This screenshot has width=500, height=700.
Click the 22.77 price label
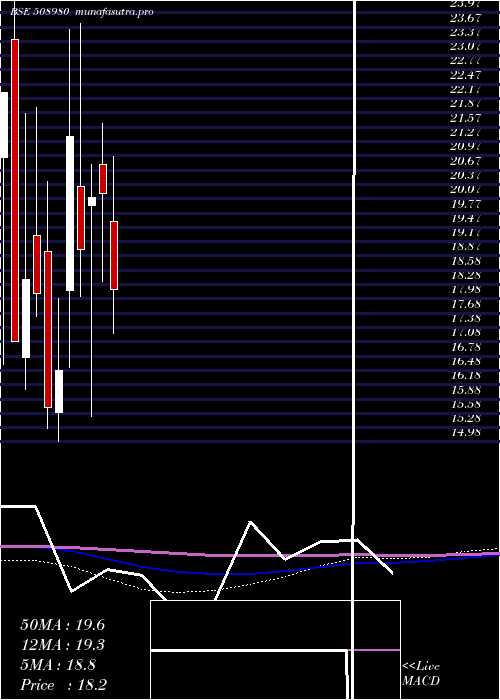pyautogui.click(x=466, y=61)
